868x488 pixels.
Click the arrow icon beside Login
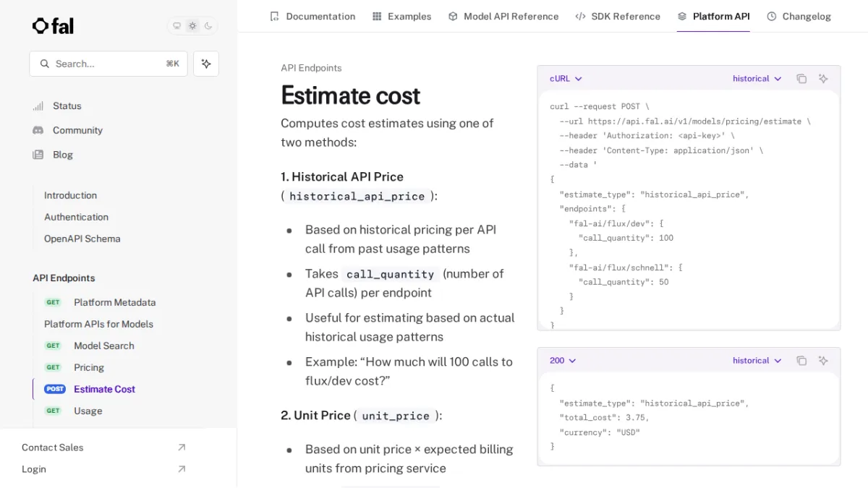click(x=182, y=469)
